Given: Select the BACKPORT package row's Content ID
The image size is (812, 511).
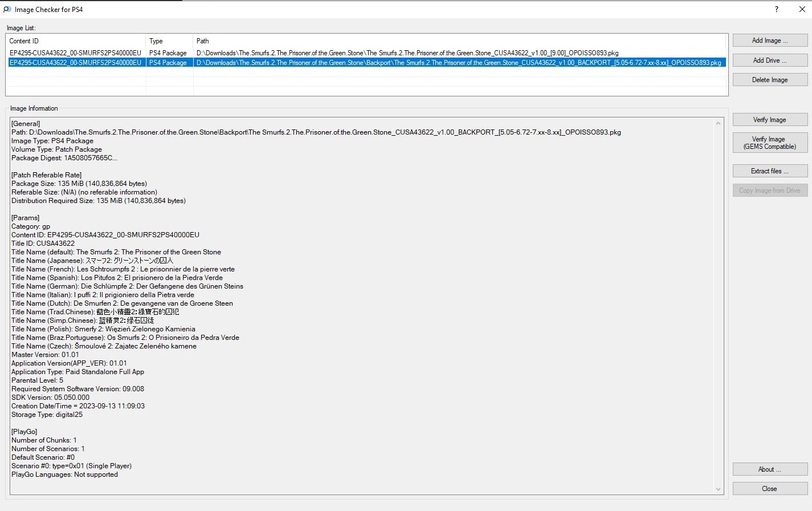Looking at the screenshot, I should 75,63.
